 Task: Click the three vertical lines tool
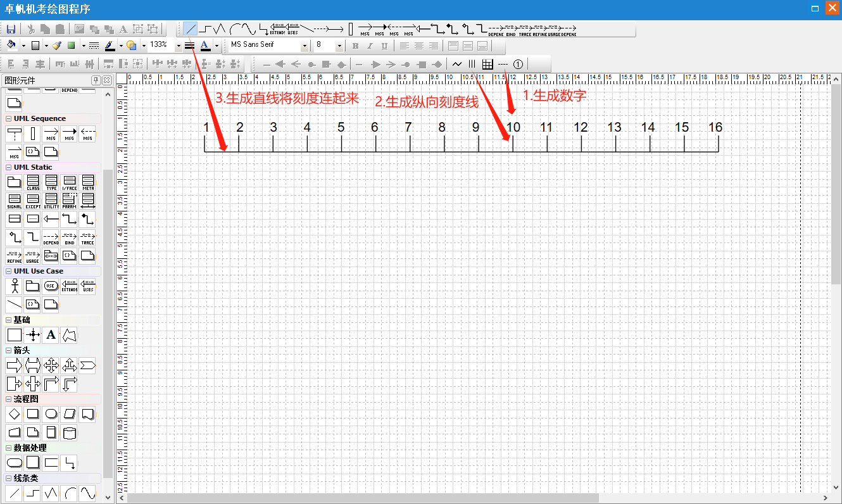coord(472,64)
